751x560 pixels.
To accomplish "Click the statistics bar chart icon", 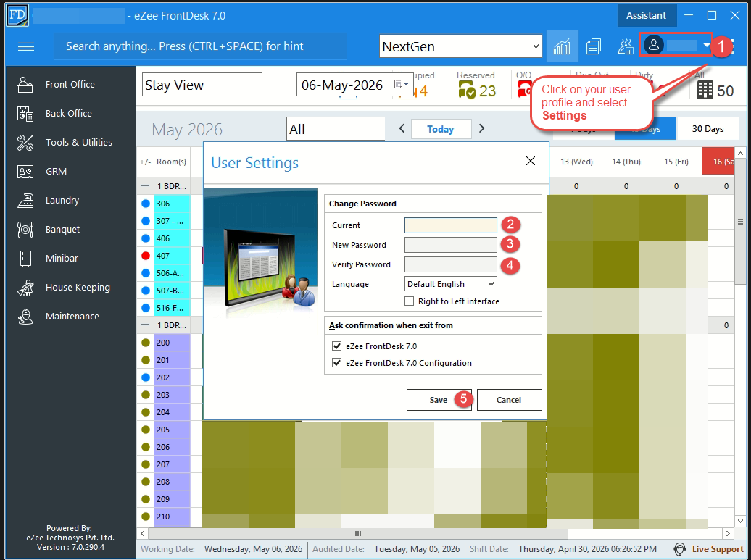I will pyautogui.click(x=562, y=46).
